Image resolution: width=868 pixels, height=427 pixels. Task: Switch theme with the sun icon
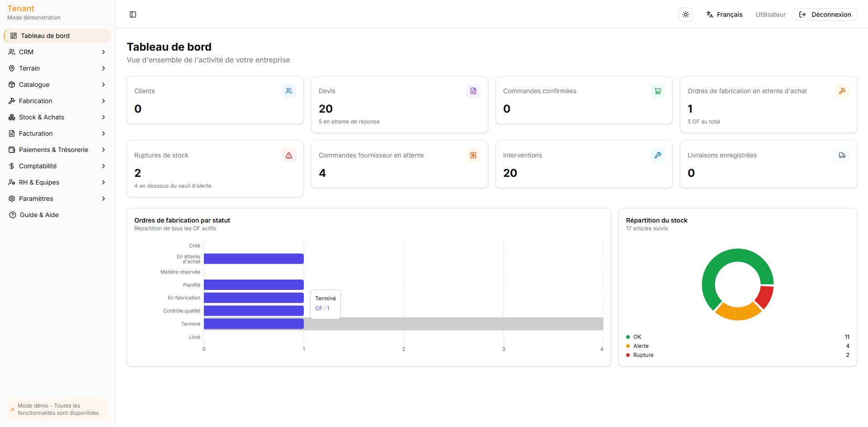point(686,14)
